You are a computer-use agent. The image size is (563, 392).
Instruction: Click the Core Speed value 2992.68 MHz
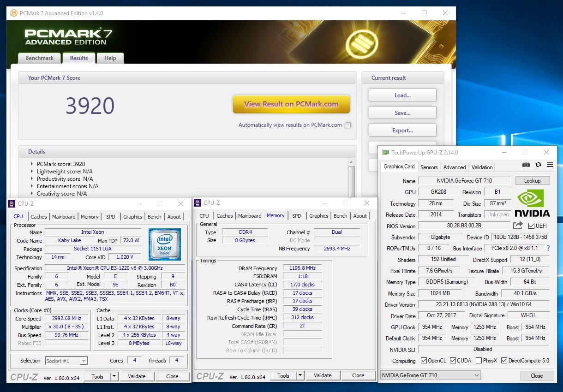point(66,319)
